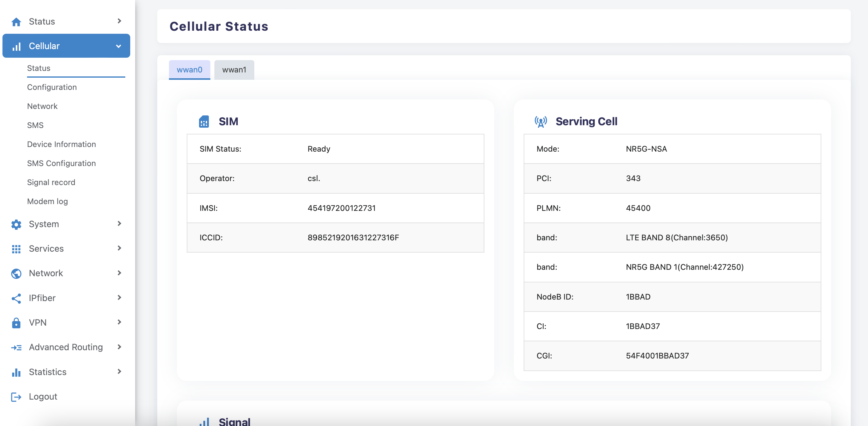Click the SMS Configuration option

coord(61,163)
